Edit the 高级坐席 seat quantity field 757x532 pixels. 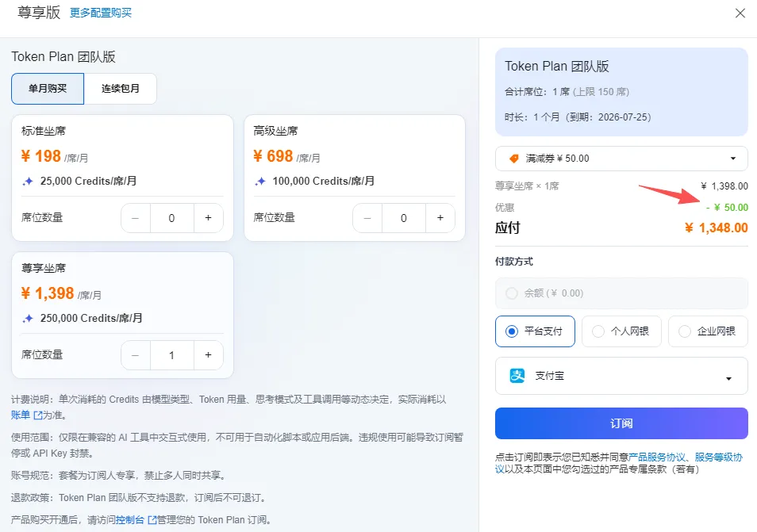point(404,218)
